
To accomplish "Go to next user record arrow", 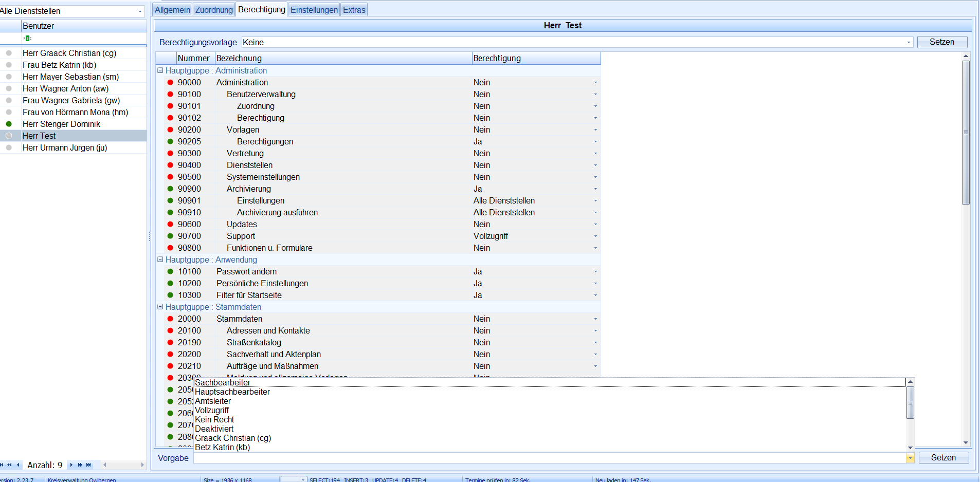I will tap(71, 465).
